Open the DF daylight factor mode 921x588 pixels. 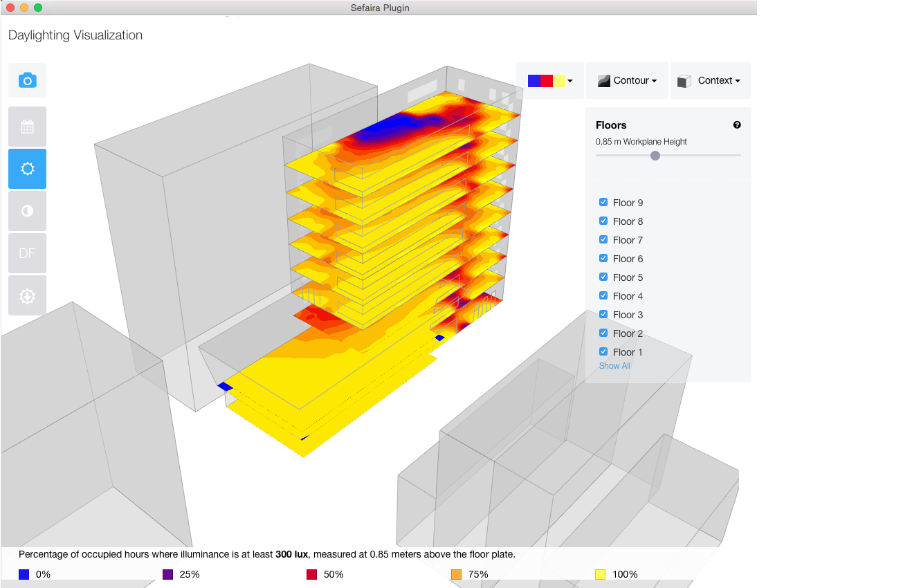[x=27, y=253]
